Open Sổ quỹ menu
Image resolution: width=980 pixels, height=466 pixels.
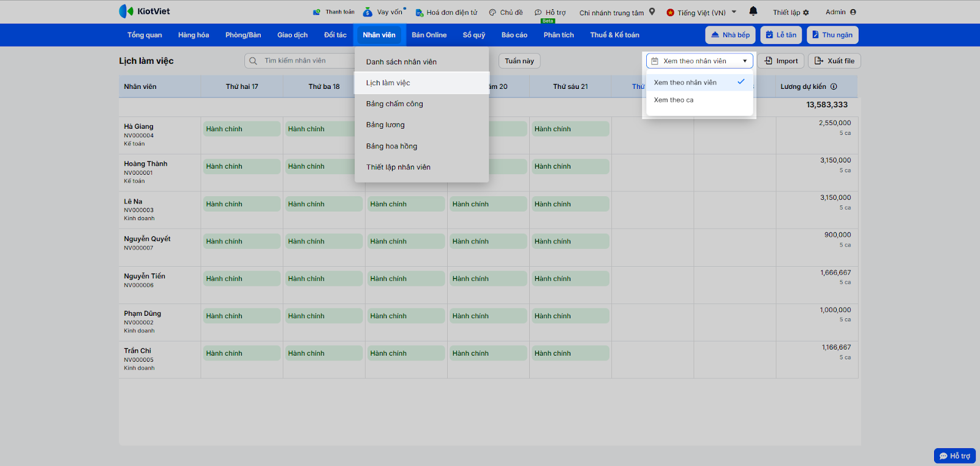pos(474,35)
